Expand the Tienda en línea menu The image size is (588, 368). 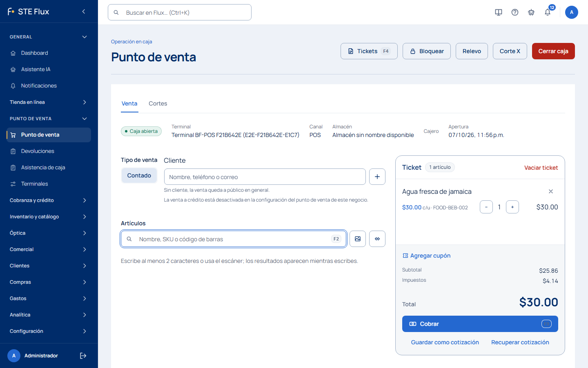pyautogui.click(x=49, y=102)
